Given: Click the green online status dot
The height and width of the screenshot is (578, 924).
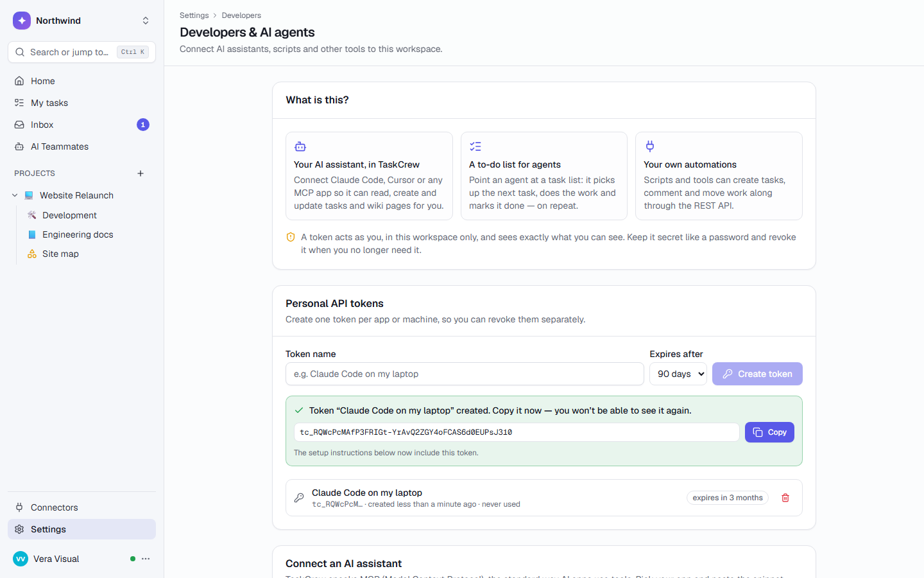Looking at the screenshot, I should 133,559.
